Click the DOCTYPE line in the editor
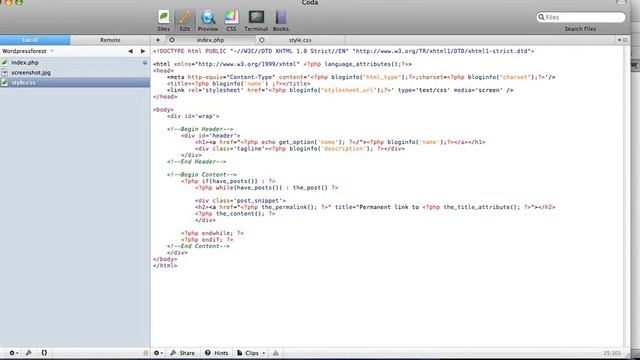 (343, 51)
